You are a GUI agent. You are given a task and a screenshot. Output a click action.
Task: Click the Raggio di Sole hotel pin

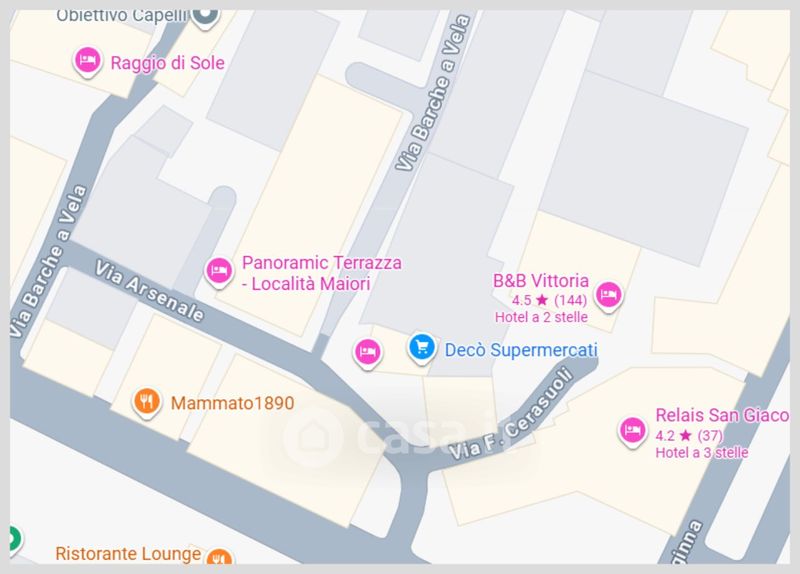[88, 62]
